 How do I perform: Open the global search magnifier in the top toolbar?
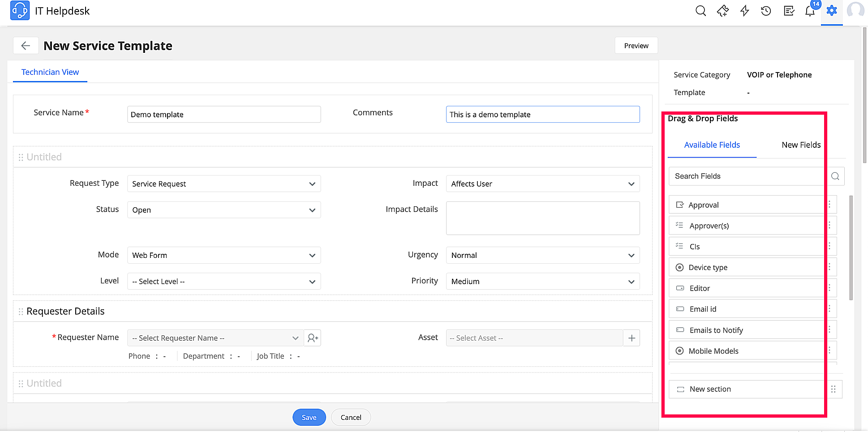click(700, 11)
